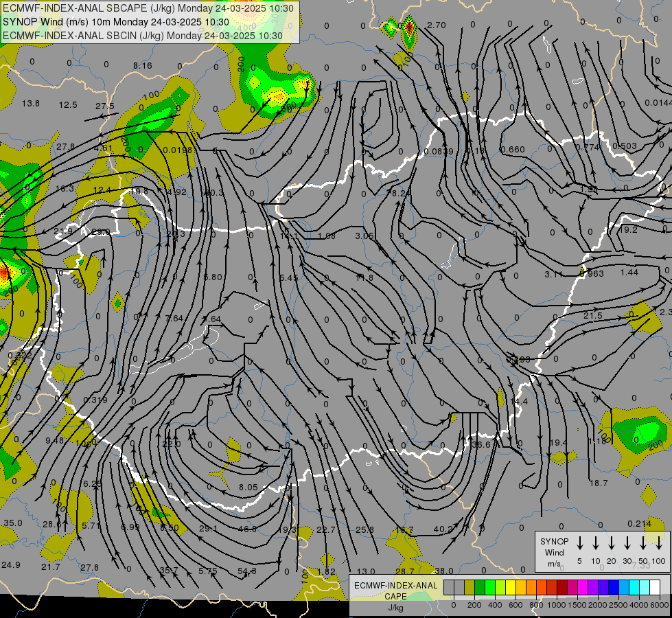Pick the pure yellow CAPE colorbar swatch
The image size is (672, 618).
coord(511,588)
